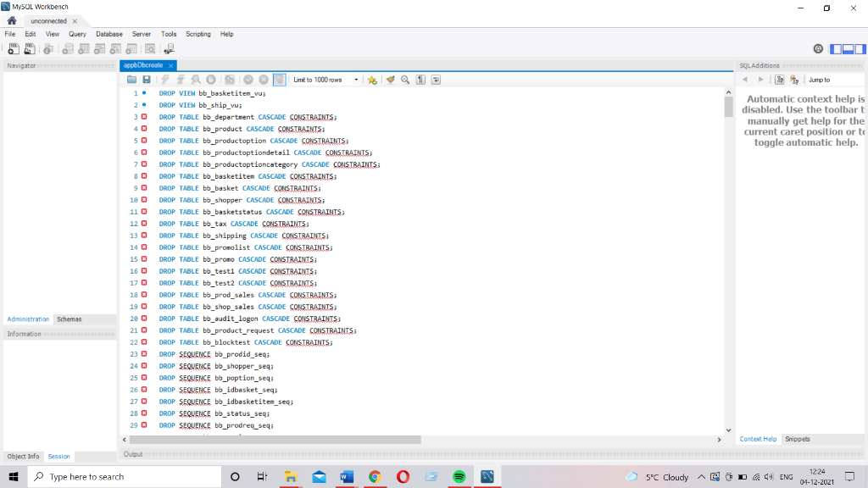Create a new function icon
The width and height of the screenshot is (868, 488).
[131, 49]
